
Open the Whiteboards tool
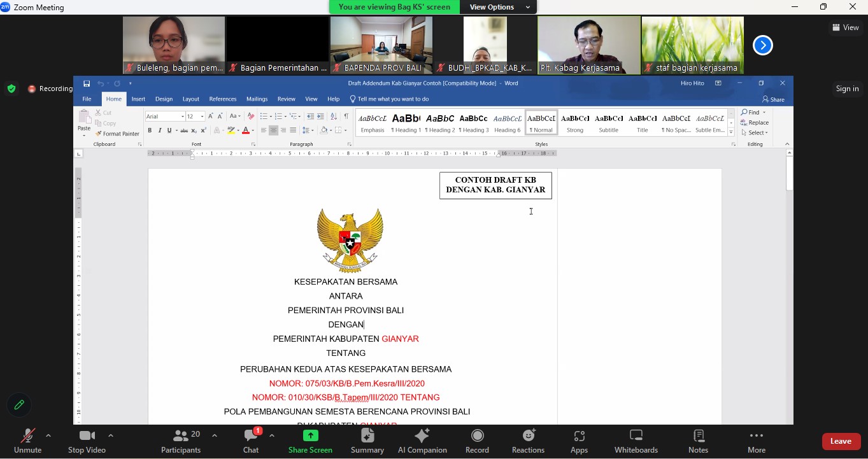(x=636, y=441)
